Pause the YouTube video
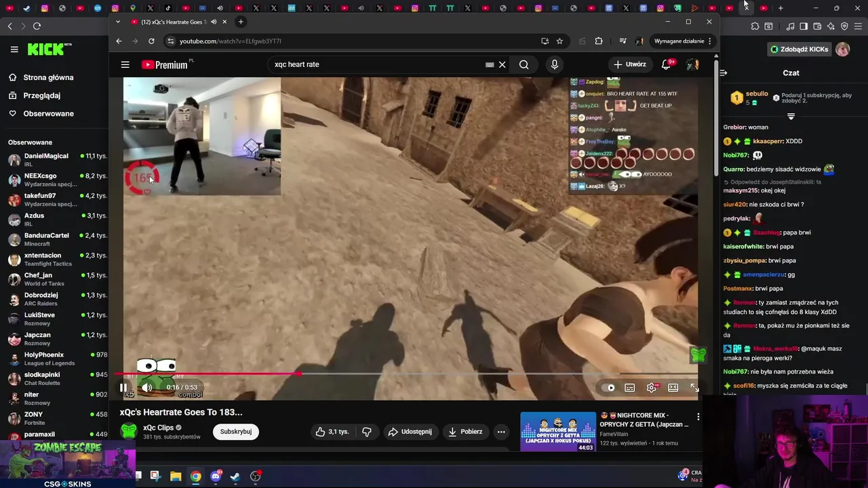Viewport: 868px width, 488px height. pyautogui.click(x=123, y=388)
